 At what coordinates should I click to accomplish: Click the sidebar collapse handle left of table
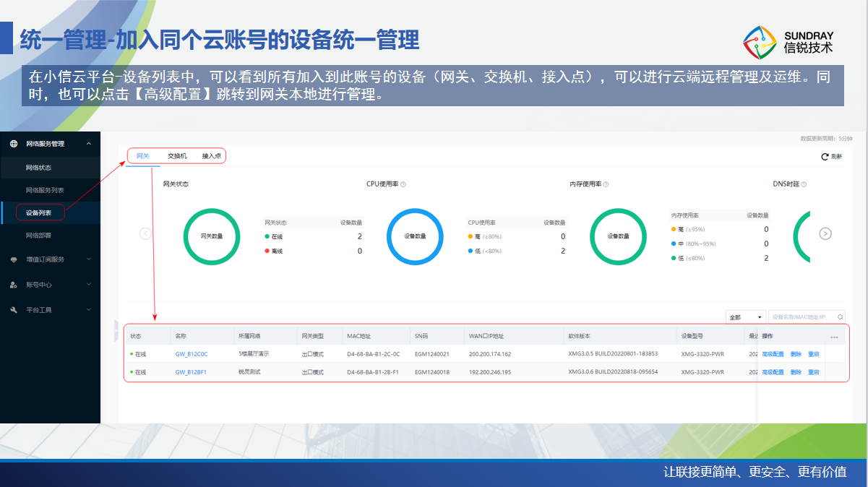click(x=116, y=329)
